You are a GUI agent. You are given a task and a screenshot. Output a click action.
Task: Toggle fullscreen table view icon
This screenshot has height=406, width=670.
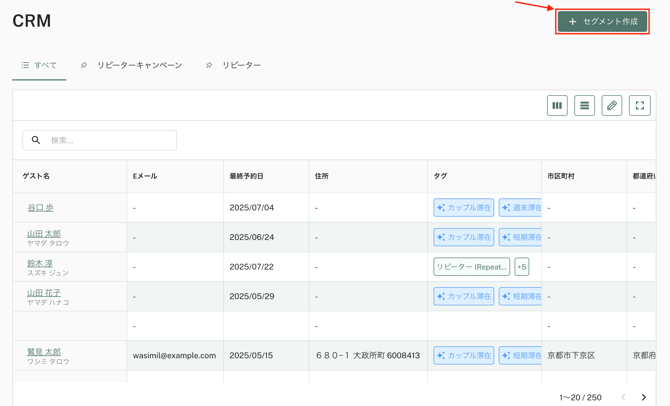(640, 106)
